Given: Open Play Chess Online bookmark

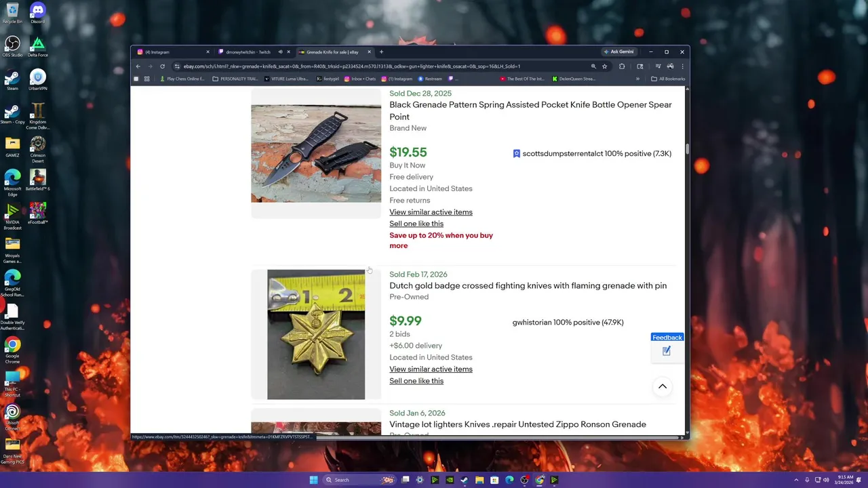Looking at the screenshot, I should 182,79.
